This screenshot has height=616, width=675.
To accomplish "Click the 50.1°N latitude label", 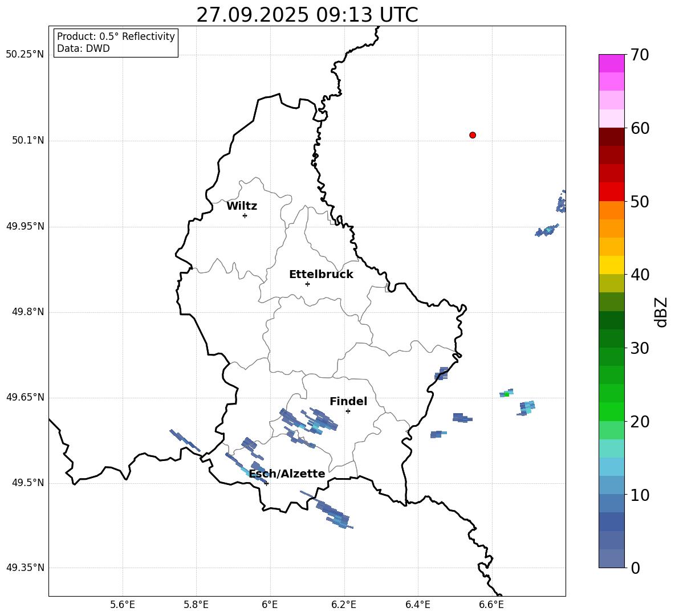I will pyautogui.click(x=28, y=141).
